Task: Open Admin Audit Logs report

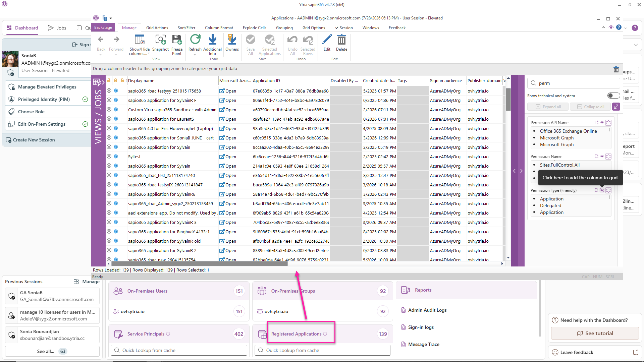Action: (x=427, y=310)
